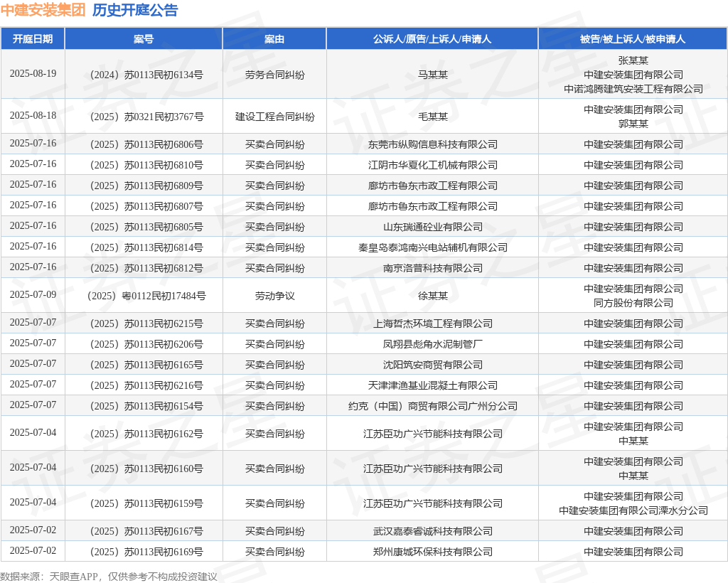Screen dimensions: 728x583
Task: Click the 2025-08-19 hearing date cell
Action: click(x=33, y=74)
